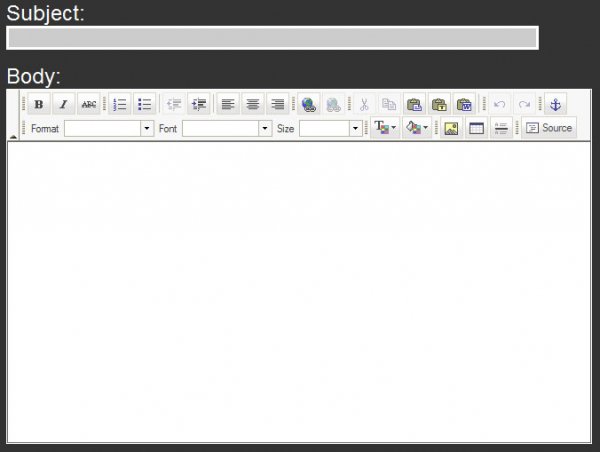This screenshot has width=600, height=452.
Task: Insert a horizontal line
Action: (x=501, y=128)
